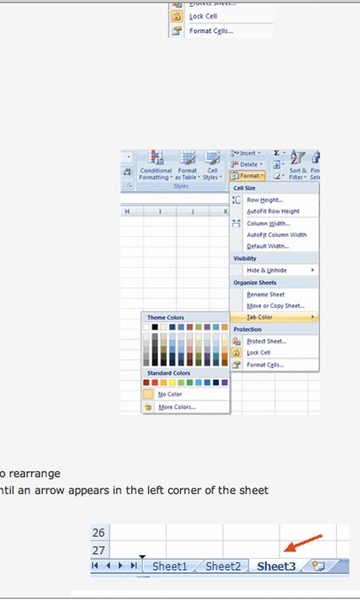Jump to last sheet with navigation arrow
The width and height of the screenshot is (360, 600).
pos(134,565)
